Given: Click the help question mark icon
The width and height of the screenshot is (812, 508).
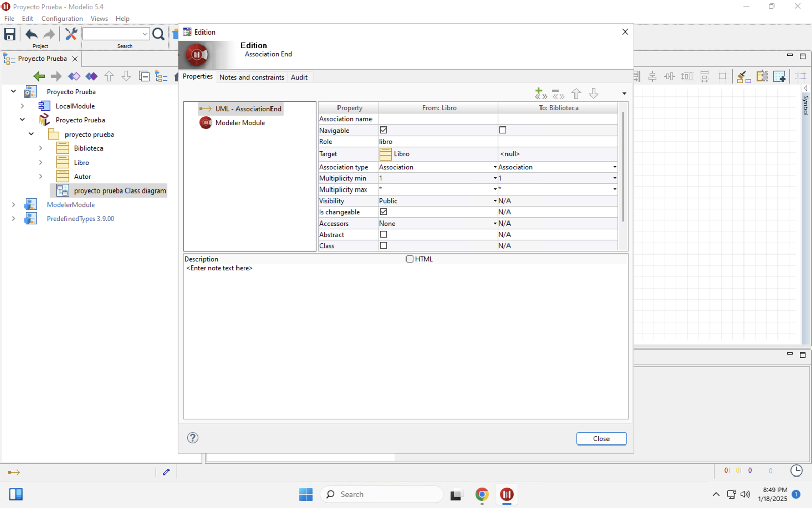Looking at the screenshot, I should tap(193, 438).
